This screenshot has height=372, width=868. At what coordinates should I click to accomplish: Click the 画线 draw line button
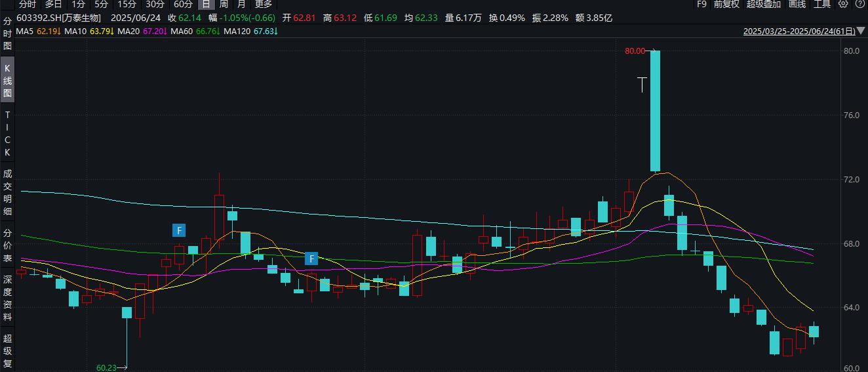pos(797,4)
